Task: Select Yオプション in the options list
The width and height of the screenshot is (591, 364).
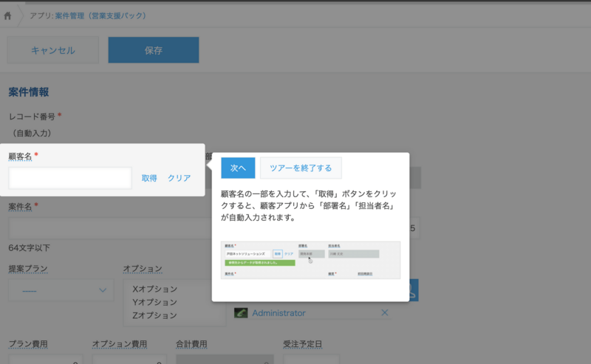Action: (x=154, y=303)
